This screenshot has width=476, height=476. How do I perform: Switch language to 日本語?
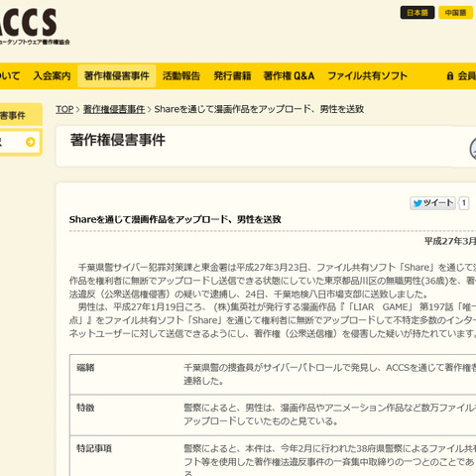point(417,13)
